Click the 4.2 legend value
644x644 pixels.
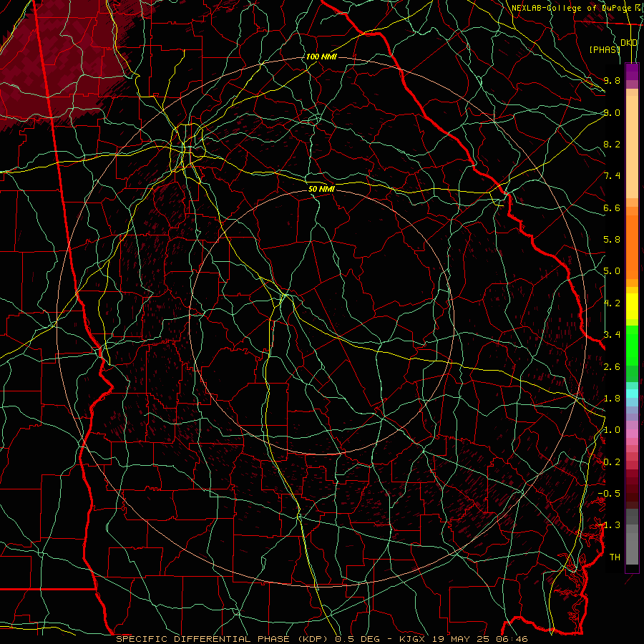612,303
